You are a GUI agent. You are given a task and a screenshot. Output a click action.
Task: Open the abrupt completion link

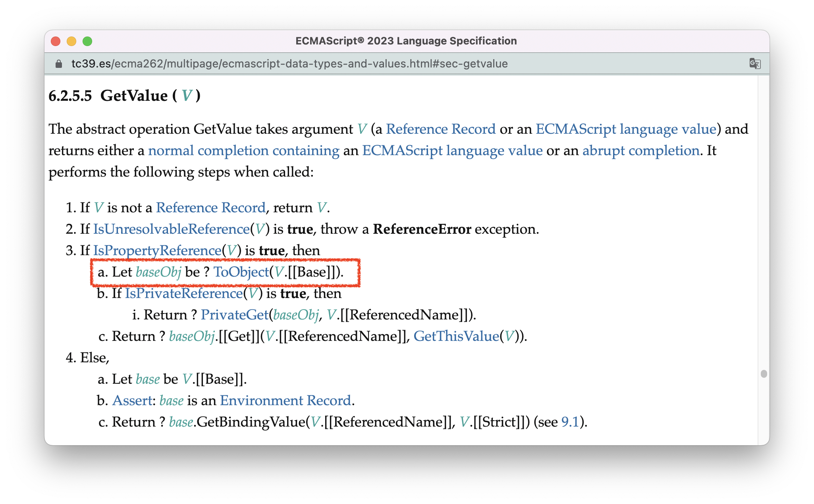pos(640,151)
